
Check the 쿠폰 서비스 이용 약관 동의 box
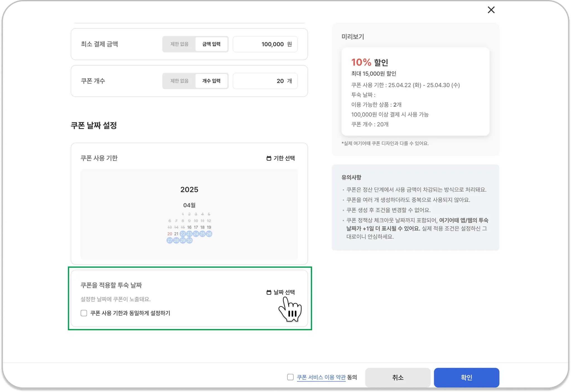pyautogui.click(x=290, y=377)
